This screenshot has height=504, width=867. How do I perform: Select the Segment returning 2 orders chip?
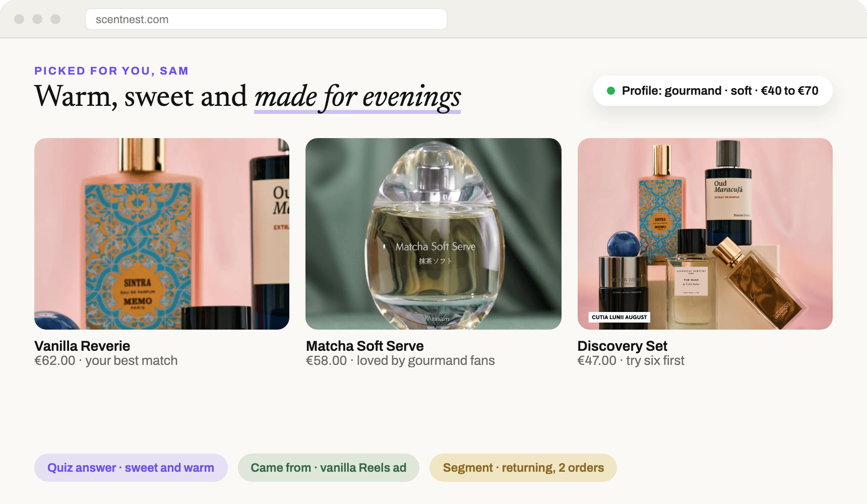point(523,468)
